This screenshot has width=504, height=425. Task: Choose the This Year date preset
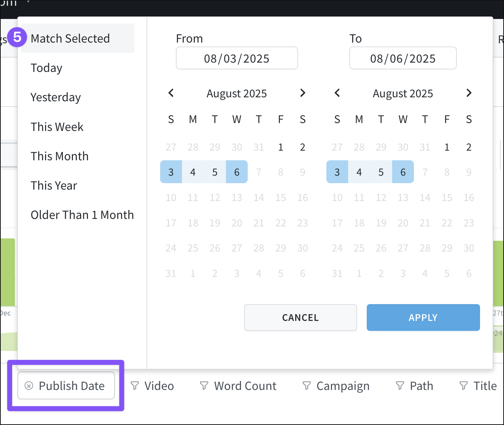(54, 185)
